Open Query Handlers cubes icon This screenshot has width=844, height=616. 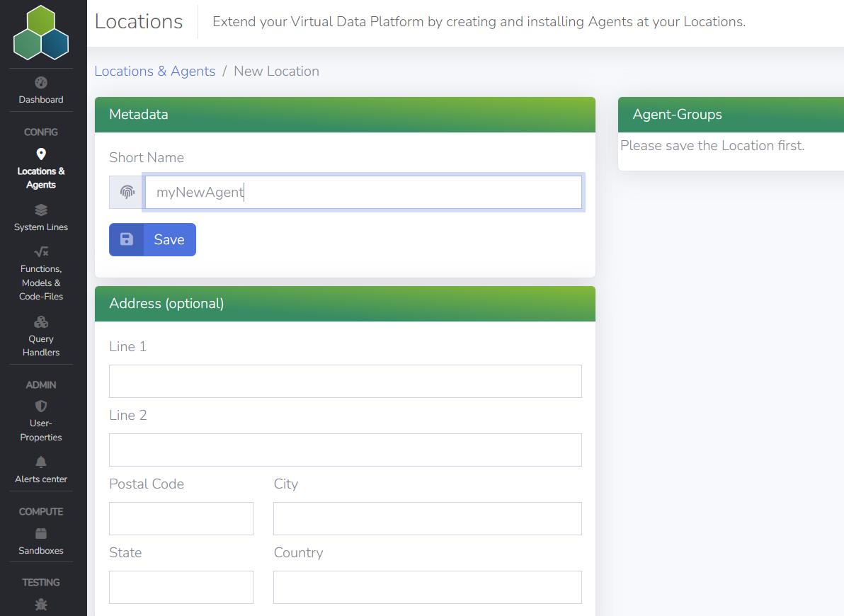41,322
